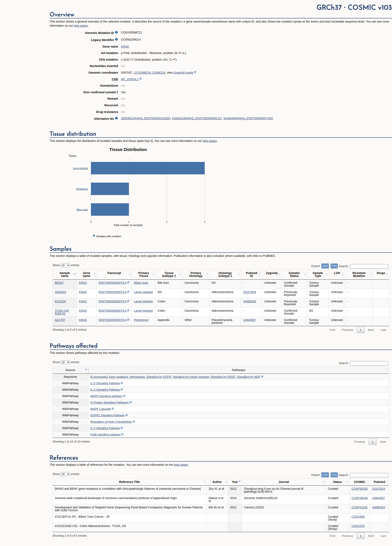Viewport: 392px width, 546px height.
Task: Focus the Samples table search field
Action: (369, 266)
